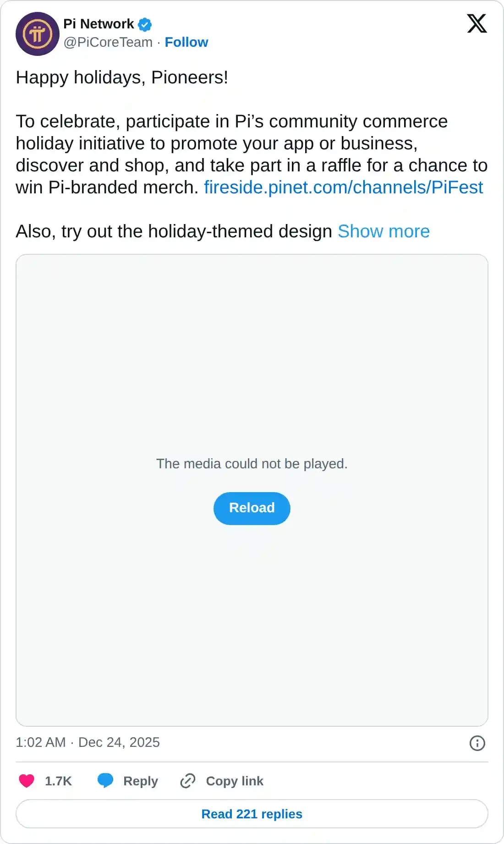Click the copy link chain icon
Viewport: 504px width, 844px height.
(x=187, y=781)
